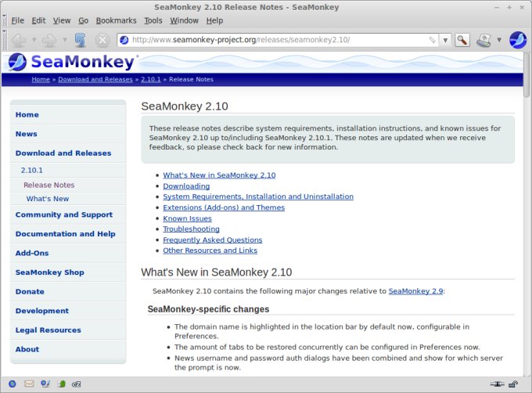Open the SeaMonkey 2.9 link
The image size is (532, 393).
(415, 291)
